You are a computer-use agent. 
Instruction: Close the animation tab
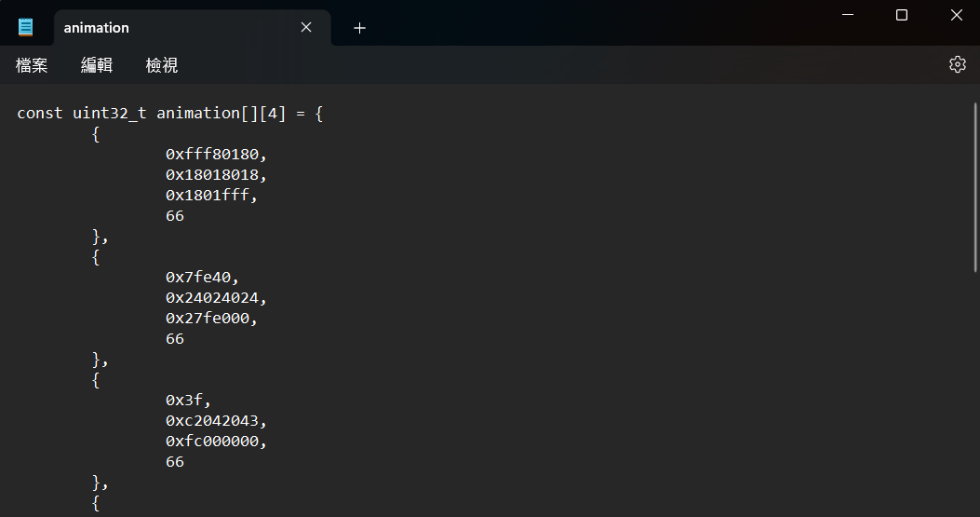tap(305, 28)
